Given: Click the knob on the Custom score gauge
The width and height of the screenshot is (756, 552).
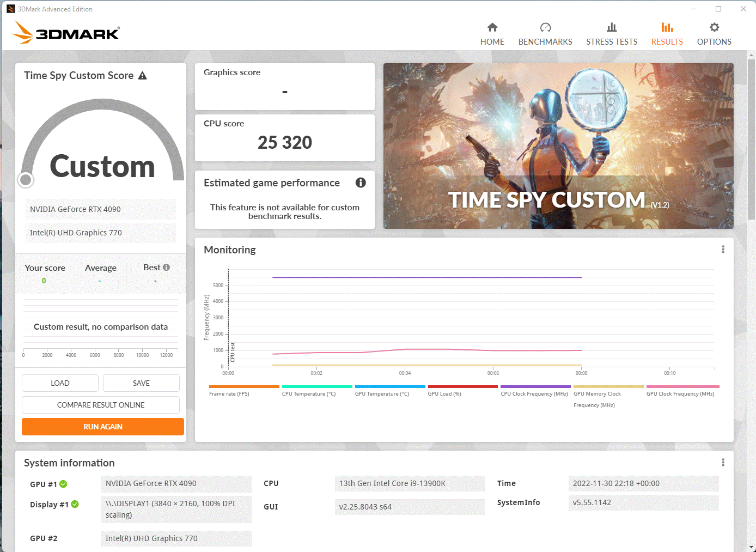Looking at the screenshot, I should tap(26, 179).
